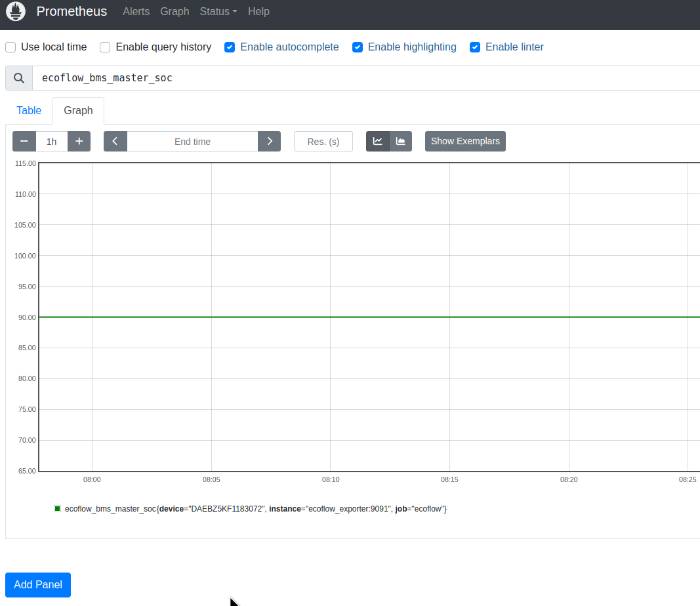Move end time forward with right chevron

269,142
